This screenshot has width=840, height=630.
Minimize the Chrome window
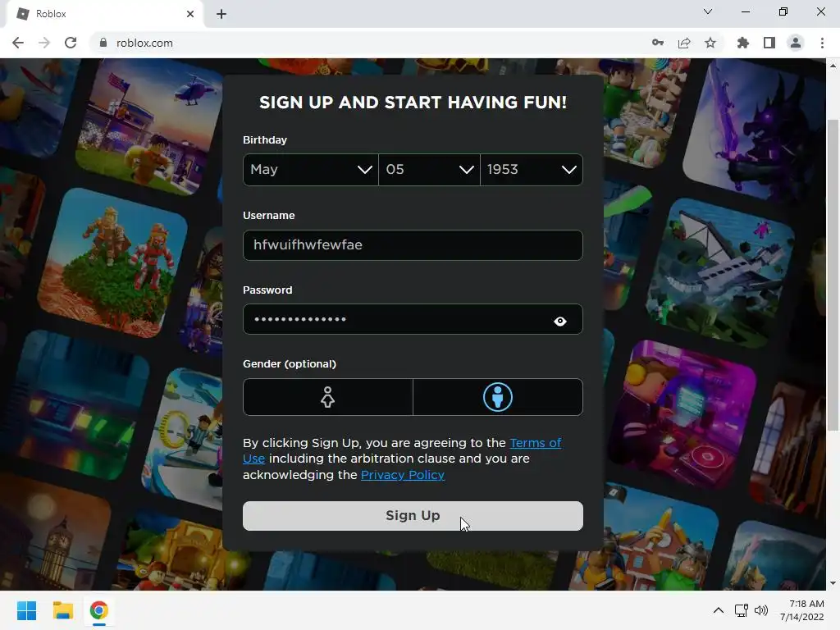tap(745, 11)
